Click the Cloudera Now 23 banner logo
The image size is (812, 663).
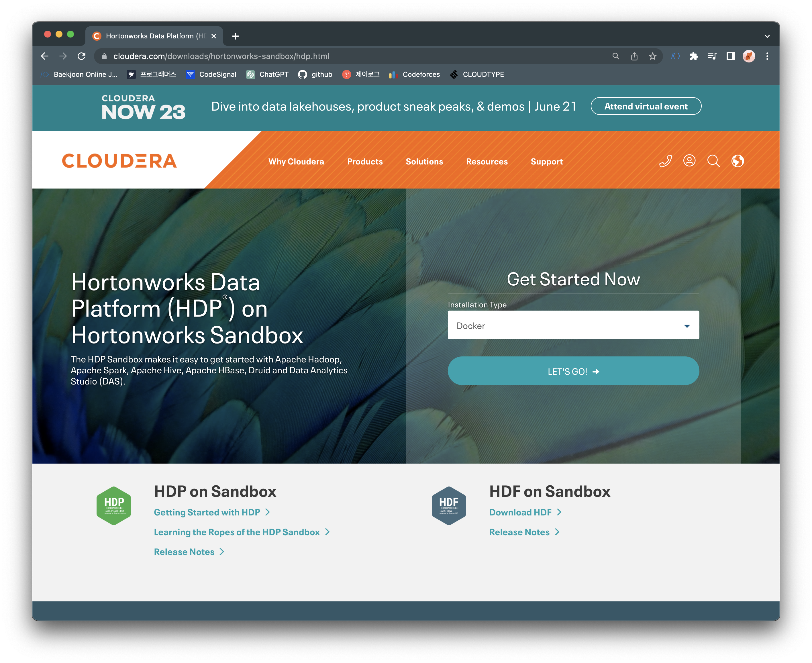coord(143,107)
